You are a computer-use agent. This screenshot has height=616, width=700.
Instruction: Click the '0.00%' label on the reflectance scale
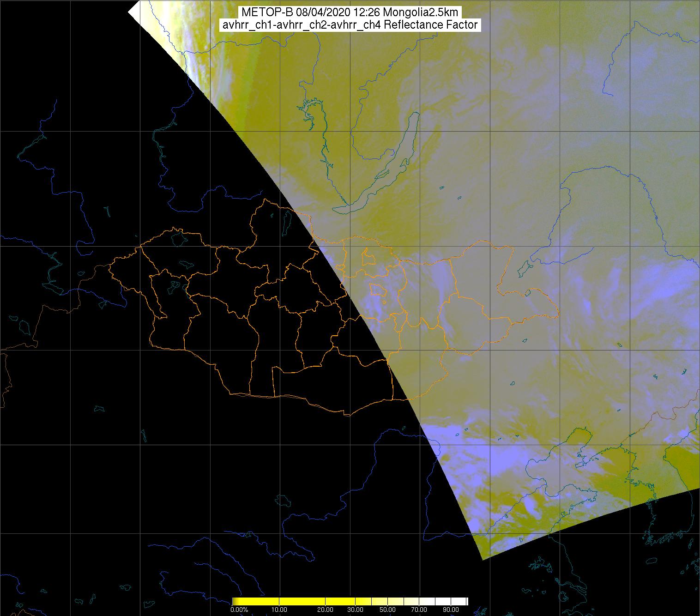click(x=239, y=610)
